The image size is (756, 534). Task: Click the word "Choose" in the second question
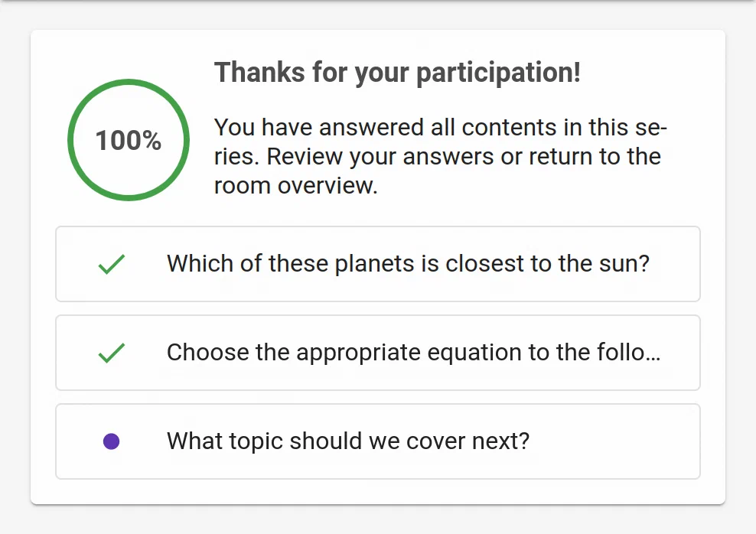pos(202,353)
